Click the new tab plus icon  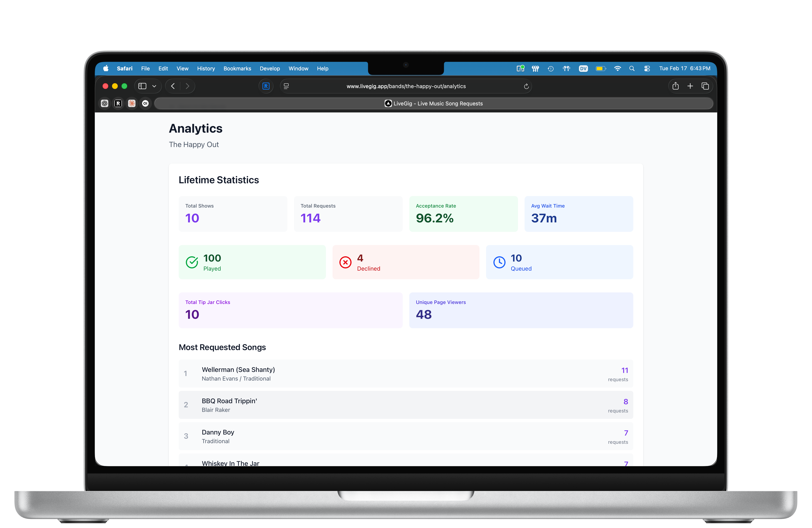tap(690, 86)
